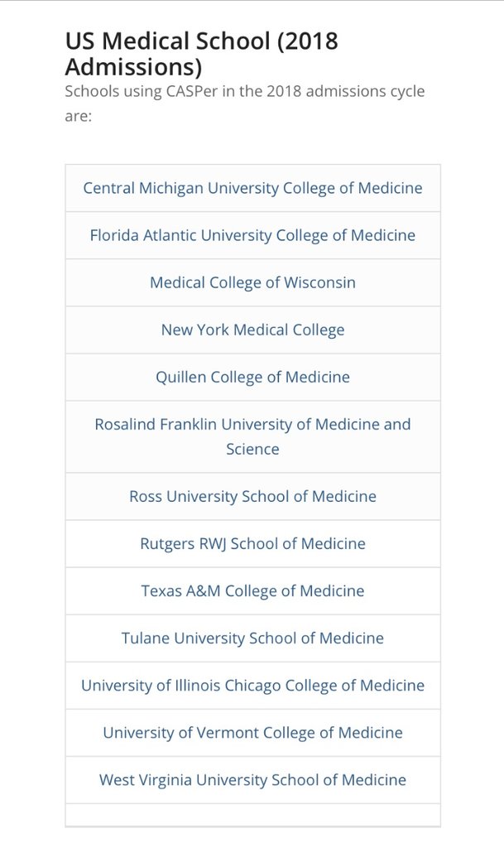Open University of Vermont College of Medicine
The height and width of the screenshot is (848, 504).
point(252,732)
